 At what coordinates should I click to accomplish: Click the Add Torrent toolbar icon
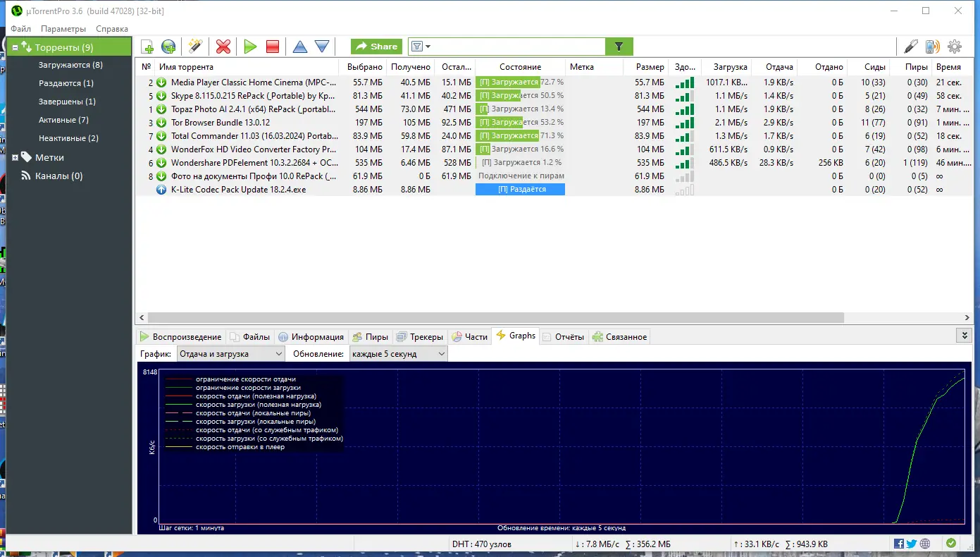pyautogui.click(x=147, y=47)
